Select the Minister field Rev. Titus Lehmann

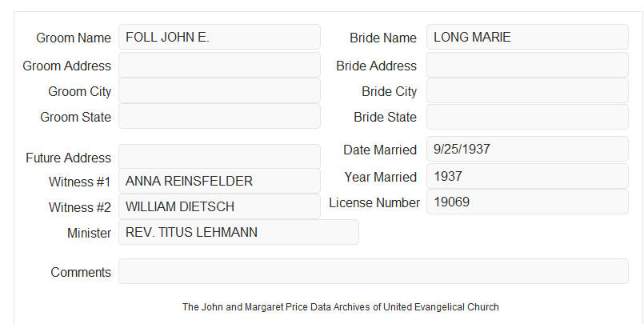(238, 232)
